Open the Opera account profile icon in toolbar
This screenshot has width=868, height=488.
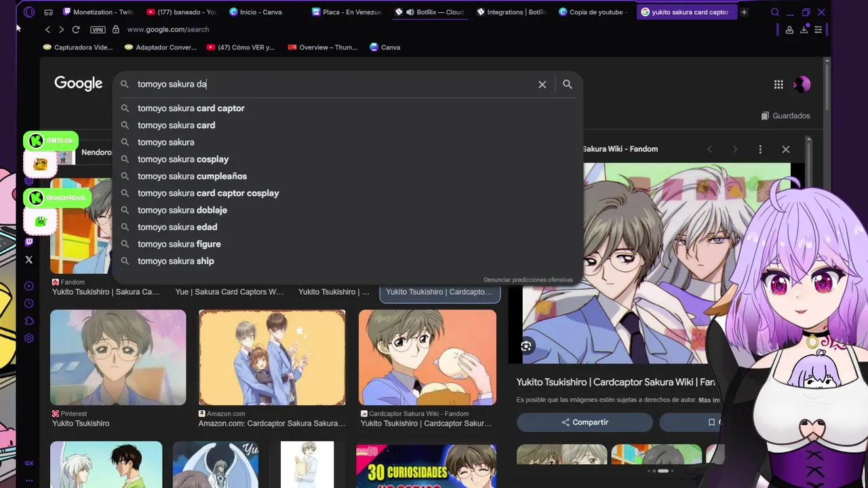789,30
